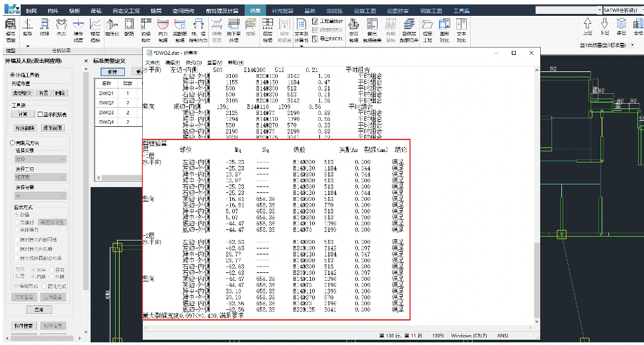The image size is (644, 345).
Task: Select the 配筋 (reinforcement) icon
Action: [128, 29]
